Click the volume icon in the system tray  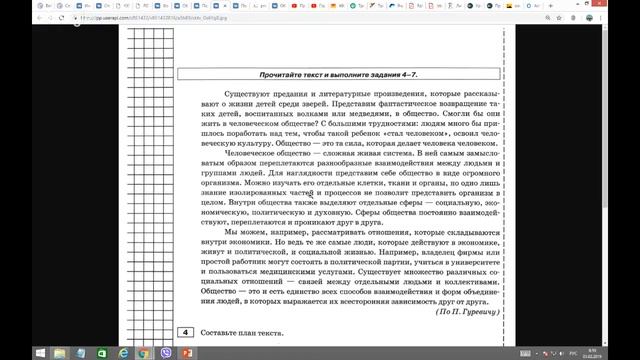pos(561,353)
